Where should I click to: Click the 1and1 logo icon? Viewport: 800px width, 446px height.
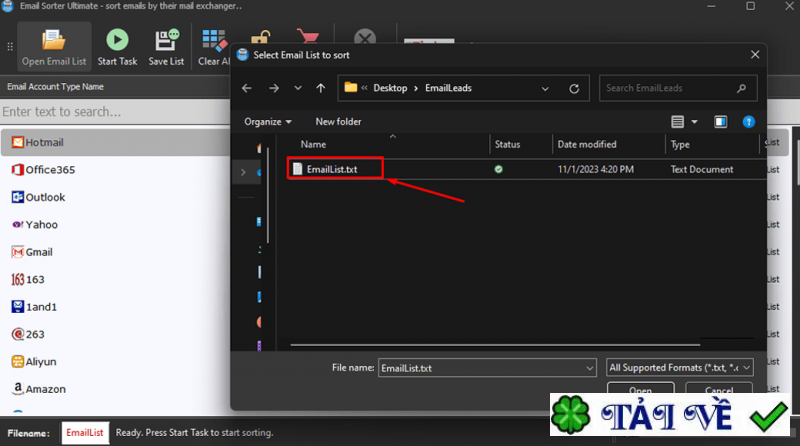click(x=17, y=307)
